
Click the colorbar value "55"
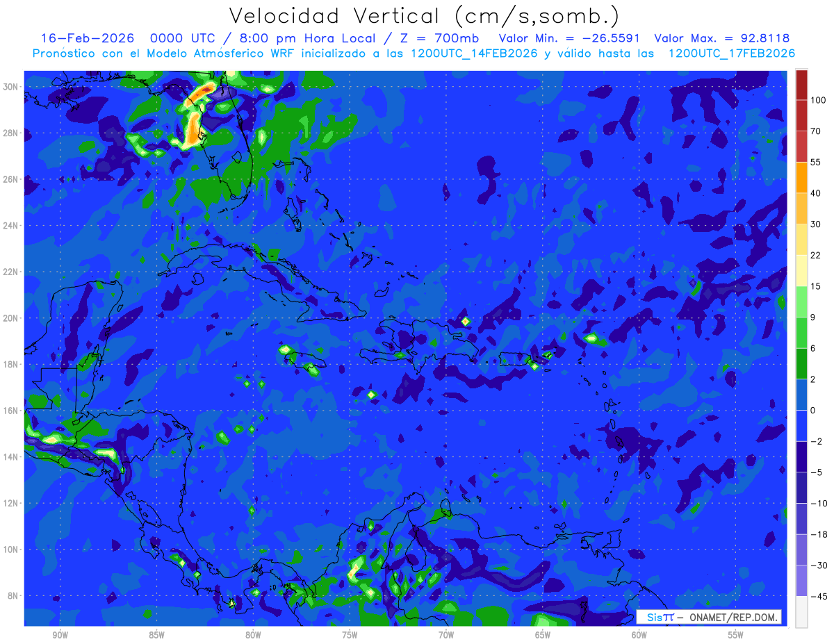[x=815, y=162]
